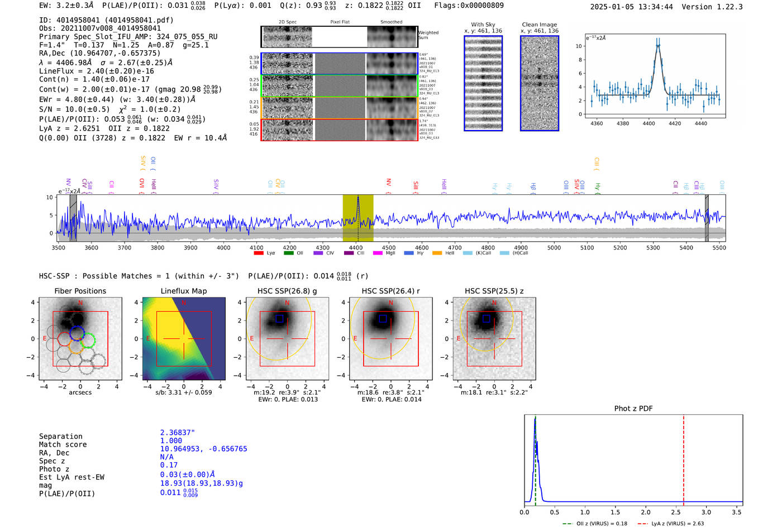The width and height of the screenshot is (782, 532).
Task: Open the HSC SSP(26.4) r image
Action: click(391, 338)
